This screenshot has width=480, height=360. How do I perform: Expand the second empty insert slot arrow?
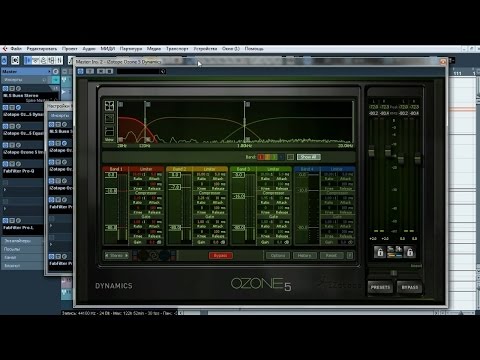point(5,209)
